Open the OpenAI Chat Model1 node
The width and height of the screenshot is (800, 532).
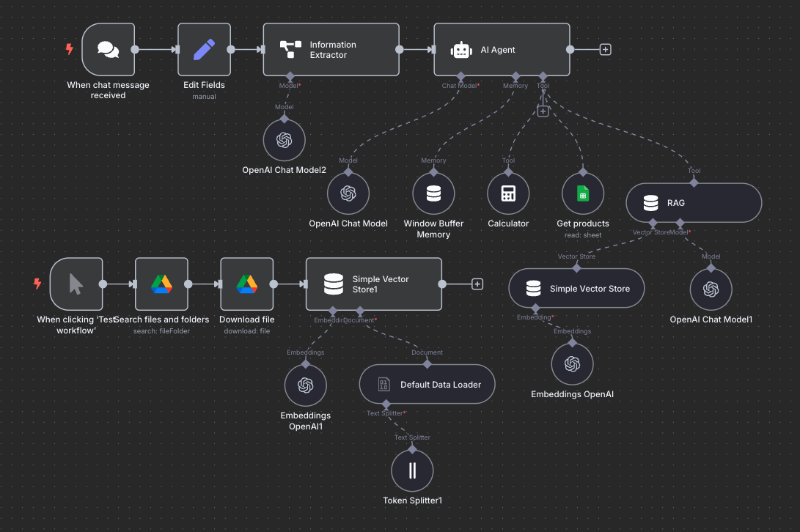point(711,289)
